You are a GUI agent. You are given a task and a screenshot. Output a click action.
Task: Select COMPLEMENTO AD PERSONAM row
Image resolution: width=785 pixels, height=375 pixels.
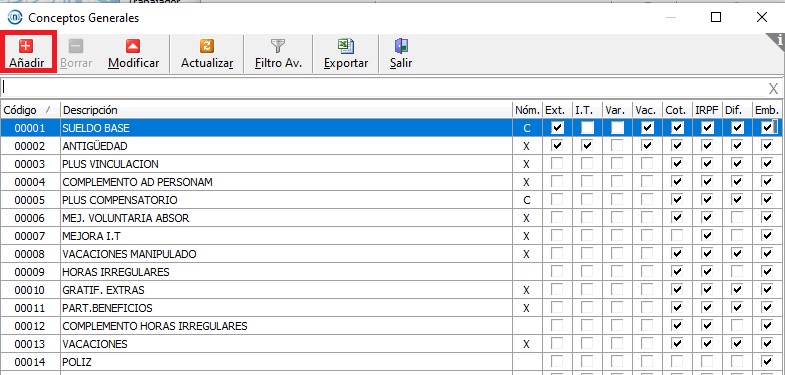[x=391, y=182]
